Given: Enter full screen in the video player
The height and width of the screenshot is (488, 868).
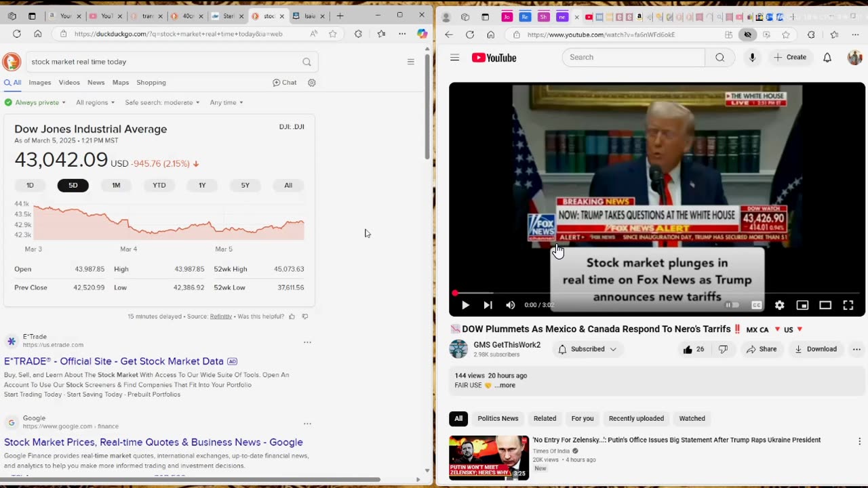Looking at the screenshot, I should 848,305.
